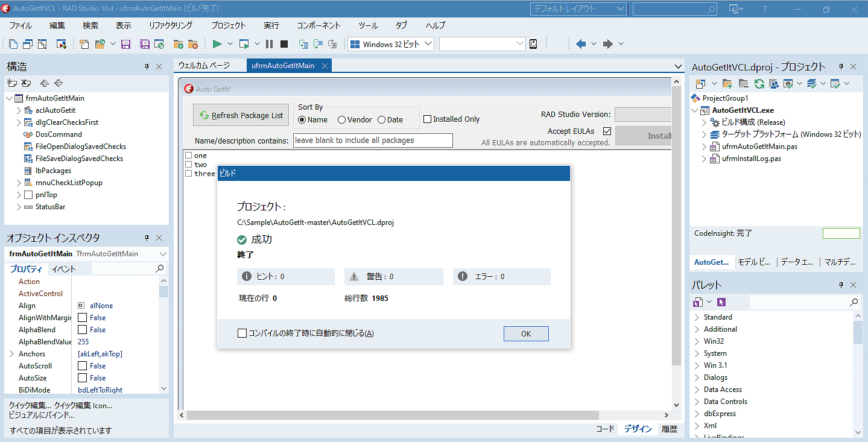The image size is (868, 442).
Task: Expand the ビルド構成 (Release) node
Action: 704,122
